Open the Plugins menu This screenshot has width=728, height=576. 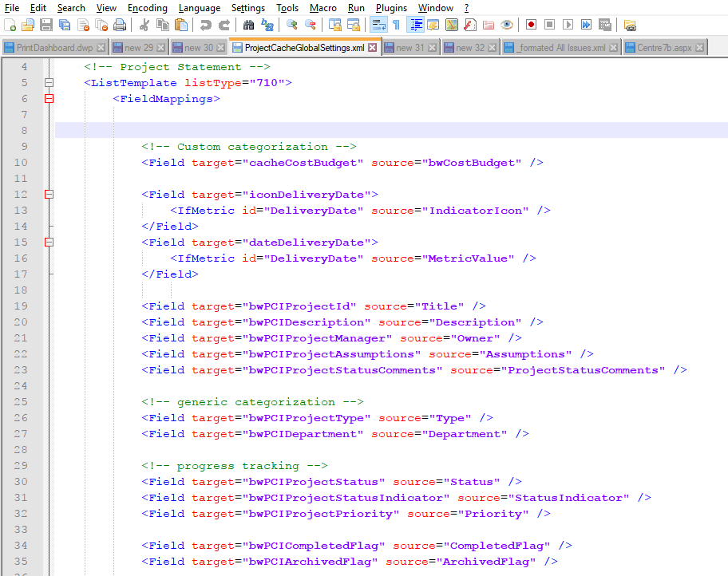click(x=391, y=8)
